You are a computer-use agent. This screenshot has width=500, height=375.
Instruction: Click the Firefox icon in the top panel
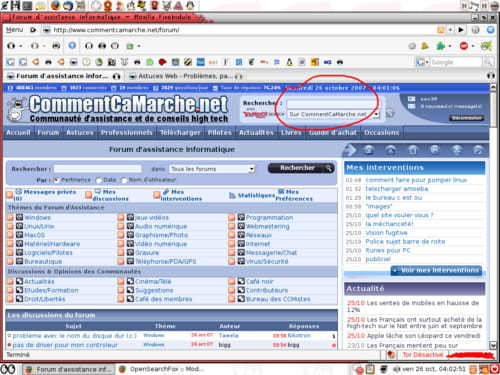pos(56,5)
